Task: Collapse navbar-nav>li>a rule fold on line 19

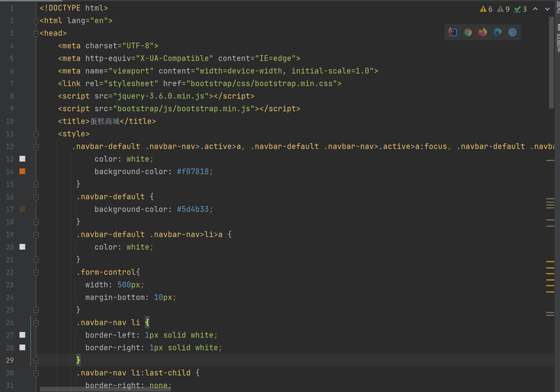Action: [36, 234]
